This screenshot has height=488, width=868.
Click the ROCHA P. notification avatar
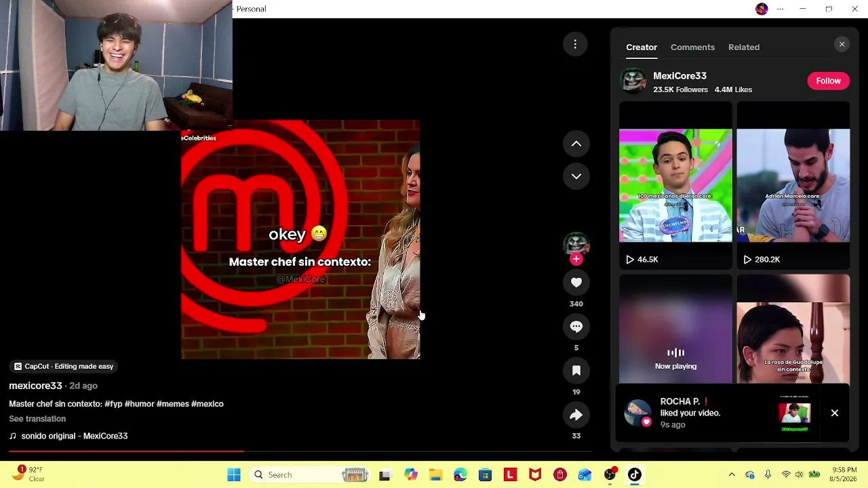coord(637,413)
